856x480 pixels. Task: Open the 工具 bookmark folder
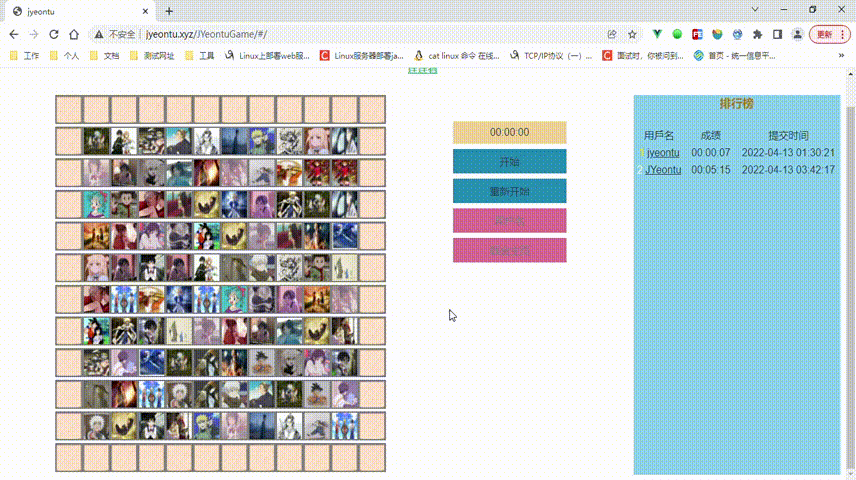tap(200, 56)
